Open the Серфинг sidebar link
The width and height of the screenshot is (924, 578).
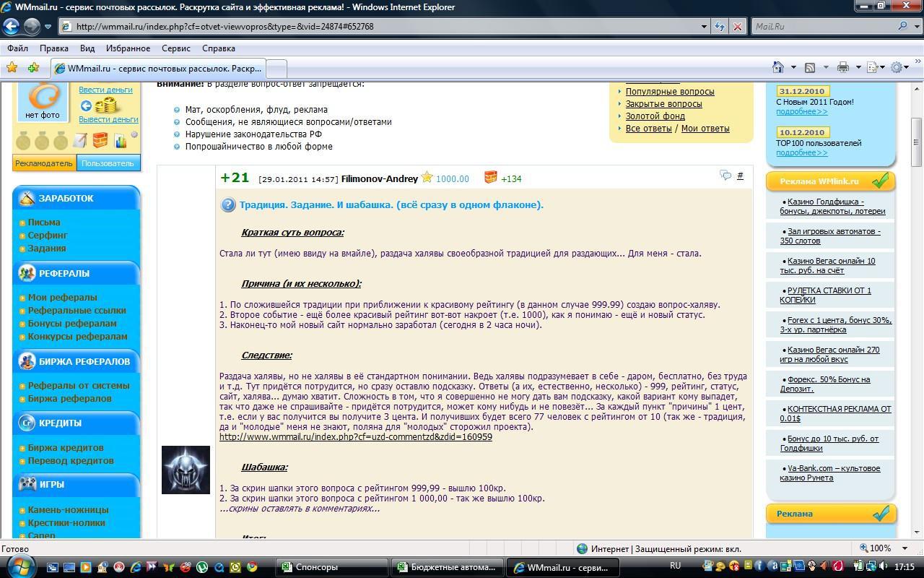pyautogui.click(x=48, y=236)
